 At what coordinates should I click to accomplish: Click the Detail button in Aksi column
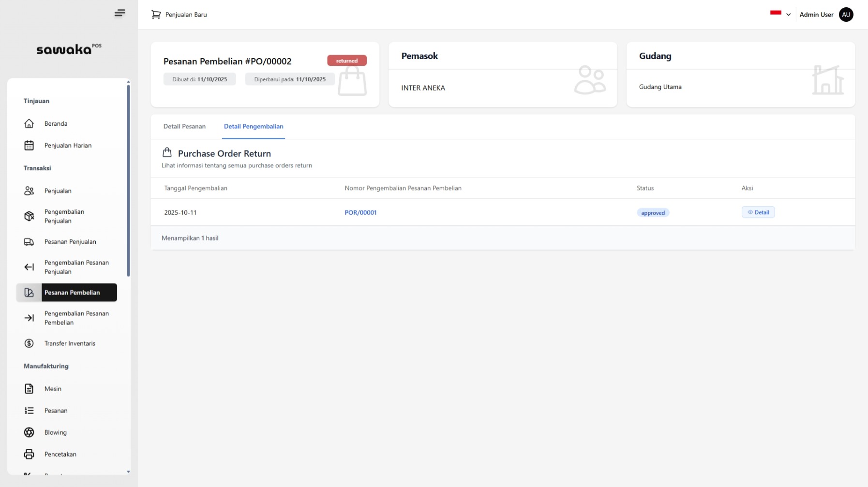pyautogui.click(x=758, y=212)
